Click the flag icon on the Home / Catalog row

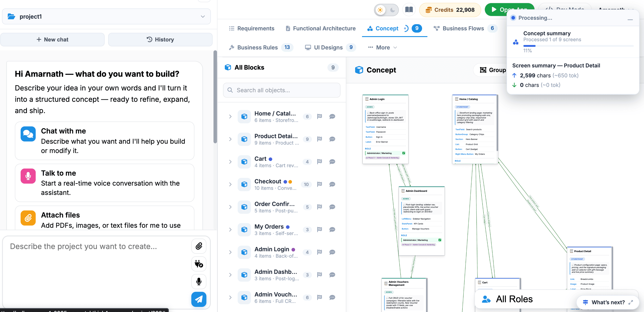pos(319,116)
